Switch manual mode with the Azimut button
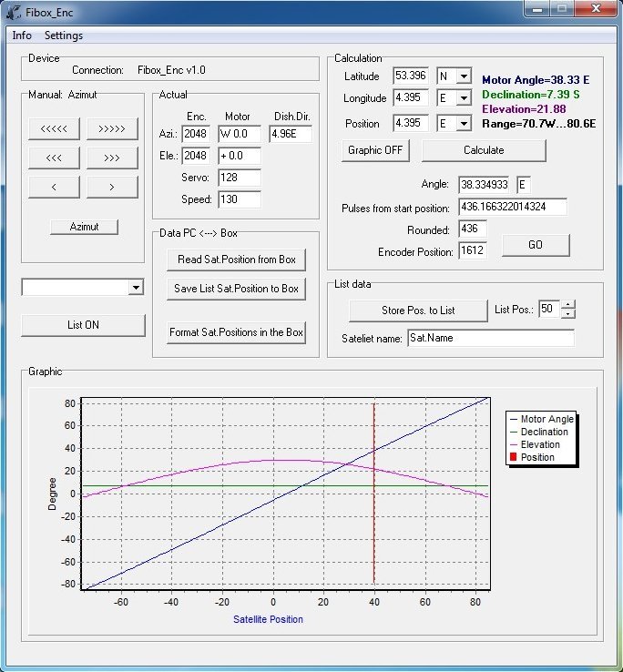This screenshot has height=672, width=623. click(x=84, y=227)
